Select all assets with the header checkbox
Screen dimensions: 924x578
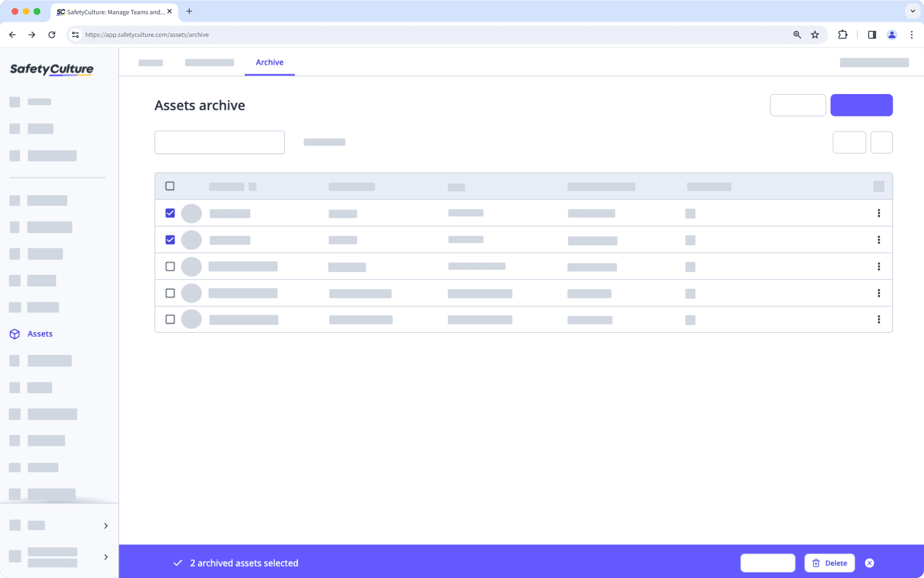pyautogui.click(x=170, y=186)
